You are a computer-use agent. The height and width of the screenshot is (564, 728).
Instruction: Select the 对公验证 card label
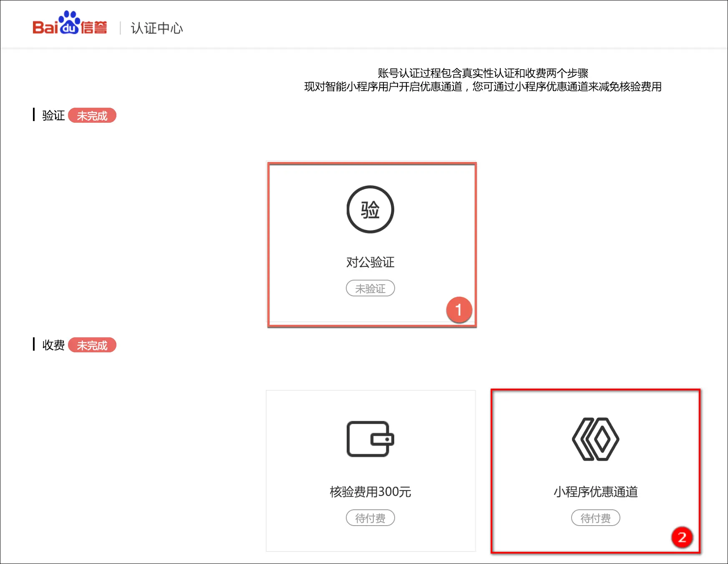370,262
